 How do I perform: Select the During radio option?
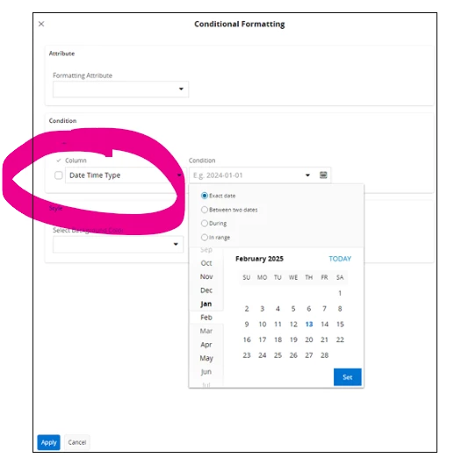tap(205, 223)
